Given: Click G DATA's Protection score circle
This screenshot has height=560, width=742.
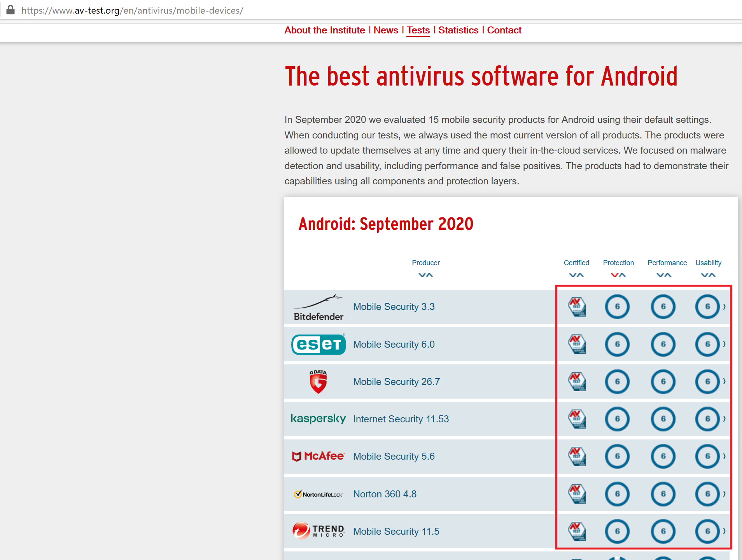Looking at the screenshot, I should click(x=618, y=381).
